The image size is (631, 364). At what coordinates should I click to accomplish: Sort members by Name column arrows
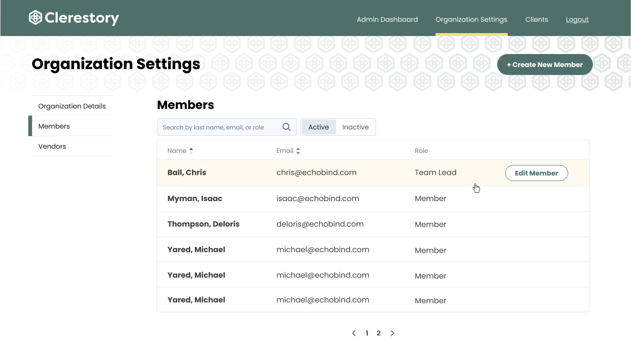pos(191,151)
